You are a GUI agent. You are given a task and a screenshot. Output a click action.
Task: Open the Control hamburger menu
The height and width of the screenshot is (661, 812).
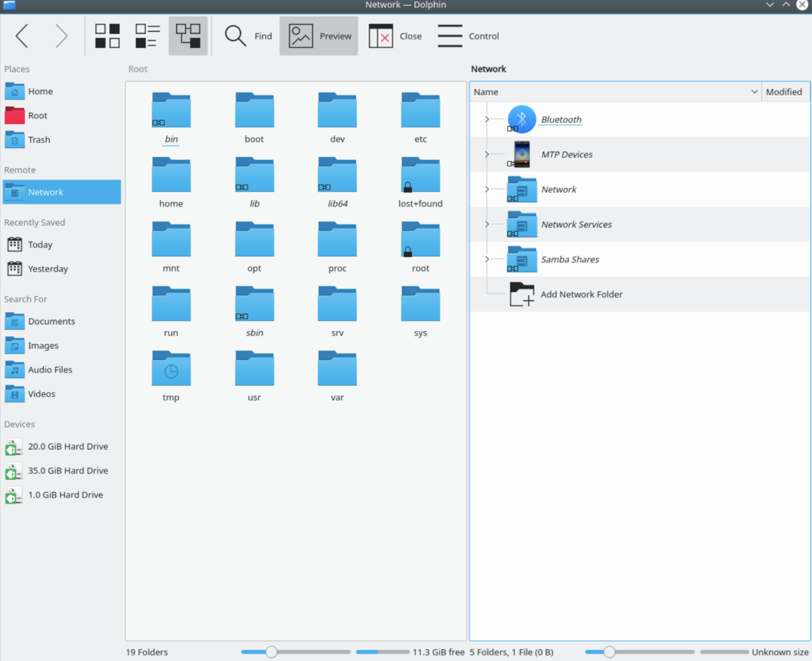[468, 36]
